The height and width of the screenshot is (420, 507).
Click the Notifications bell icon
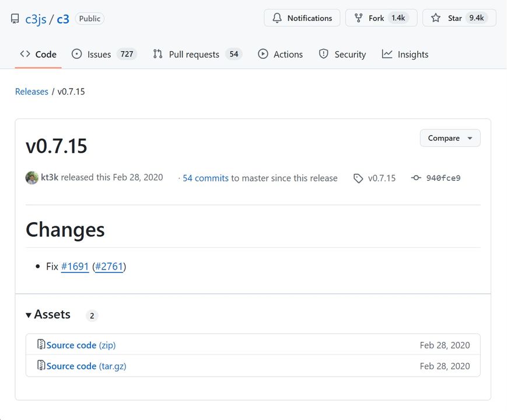click(277, 18)
